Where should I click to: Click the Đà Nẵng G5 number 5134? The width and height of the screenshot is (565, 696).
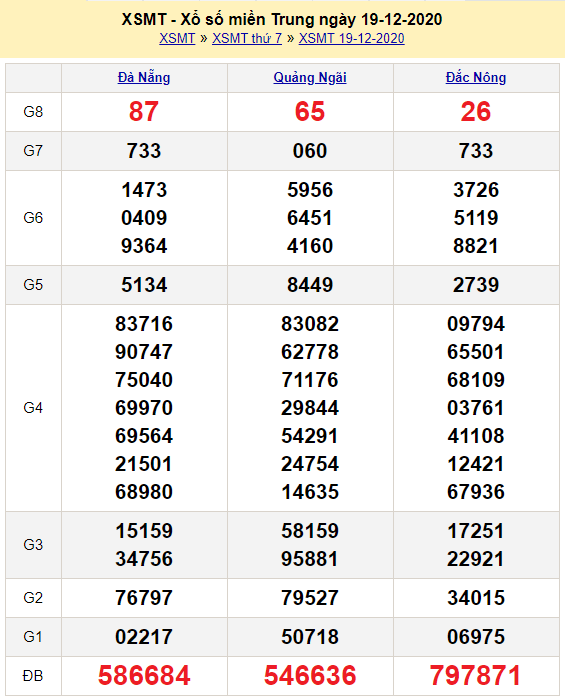tap(144, 285)
